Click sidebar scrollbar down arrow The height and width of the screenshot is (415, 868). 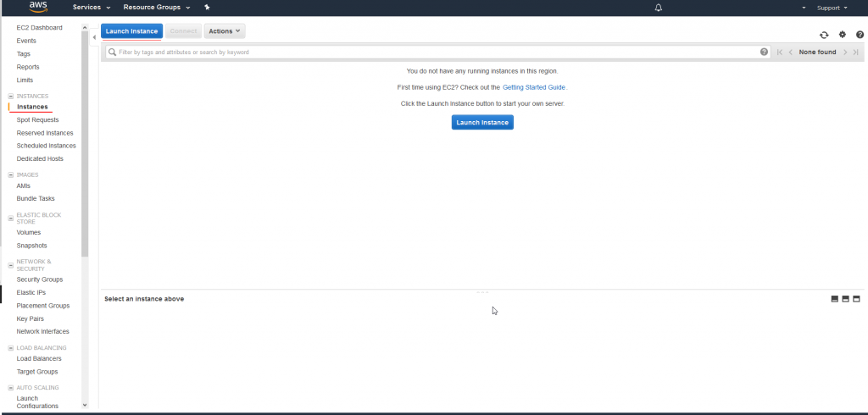(x=85, y=405)
